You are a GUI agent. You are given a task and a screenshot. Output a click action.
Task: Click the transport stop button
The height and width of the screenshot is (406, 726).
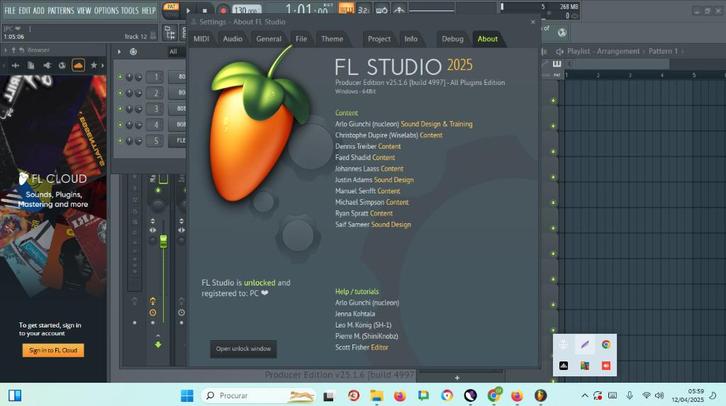pyautogui.click(x=205, y=10)
